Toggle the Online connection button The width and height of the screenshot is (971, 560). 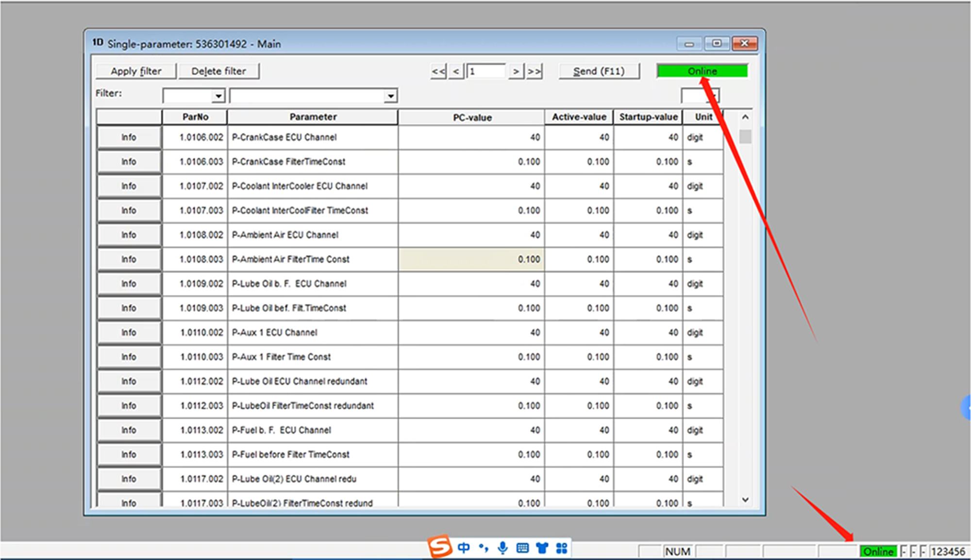coord(702,71)
